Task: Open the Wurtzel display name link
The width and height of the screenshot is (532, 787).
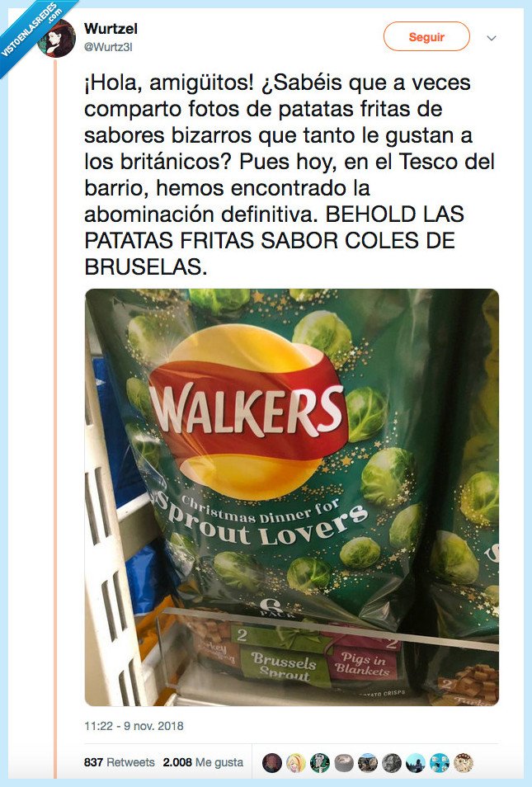Action: (111, 29)
